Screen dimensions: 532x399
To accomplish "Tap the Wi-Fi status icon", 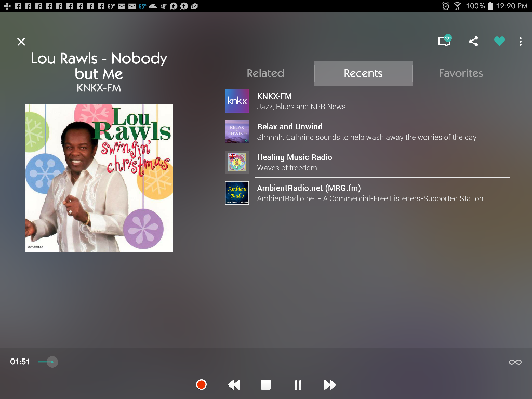I will click(457, 6).
